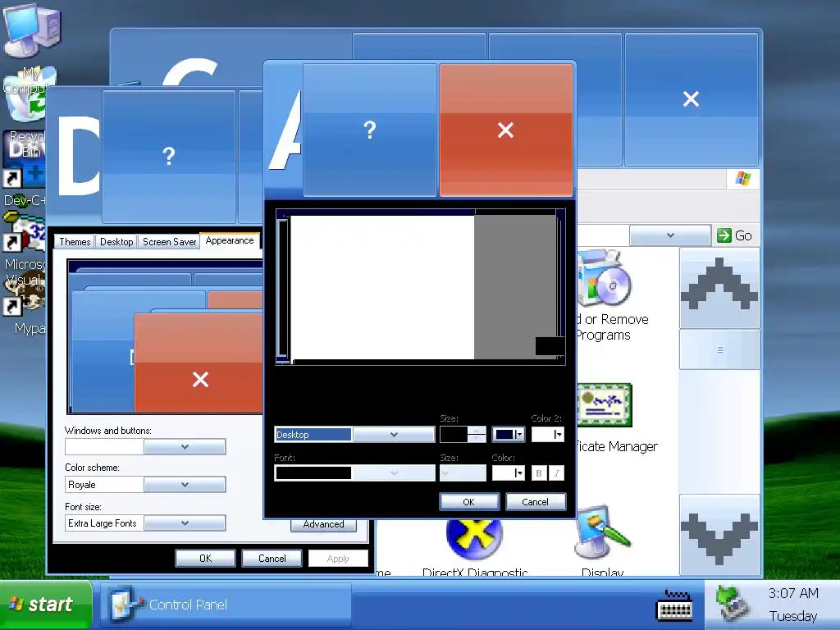Open the Font size dropdown in Advanced Appearance

[x=463, y=473]
